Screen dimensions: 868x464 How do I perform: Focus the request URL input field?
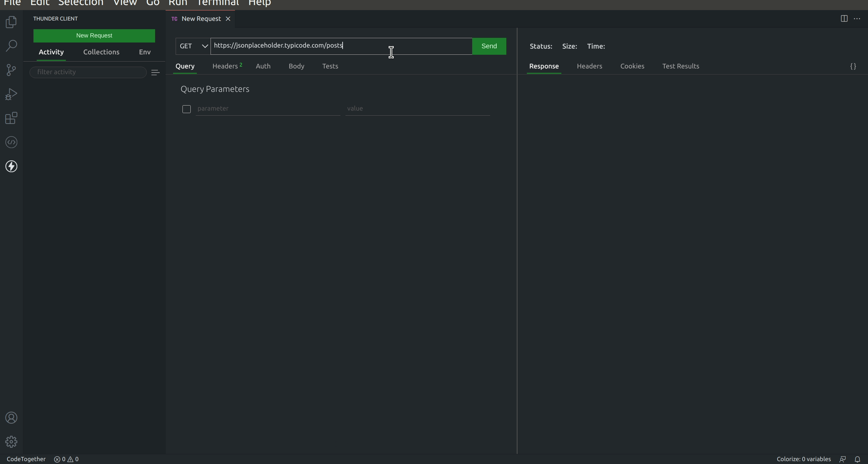click(x=341, y=46)
